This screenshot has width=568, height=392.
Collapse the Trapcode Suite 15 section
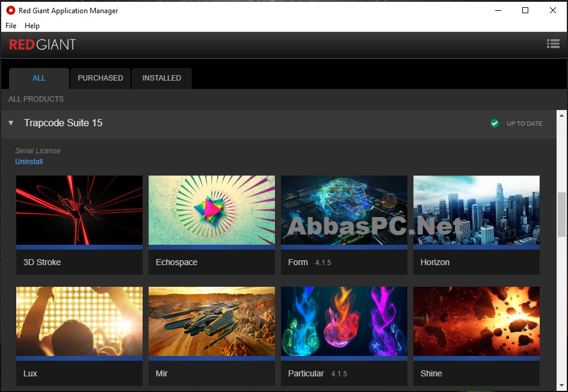[x=11, y=123]
